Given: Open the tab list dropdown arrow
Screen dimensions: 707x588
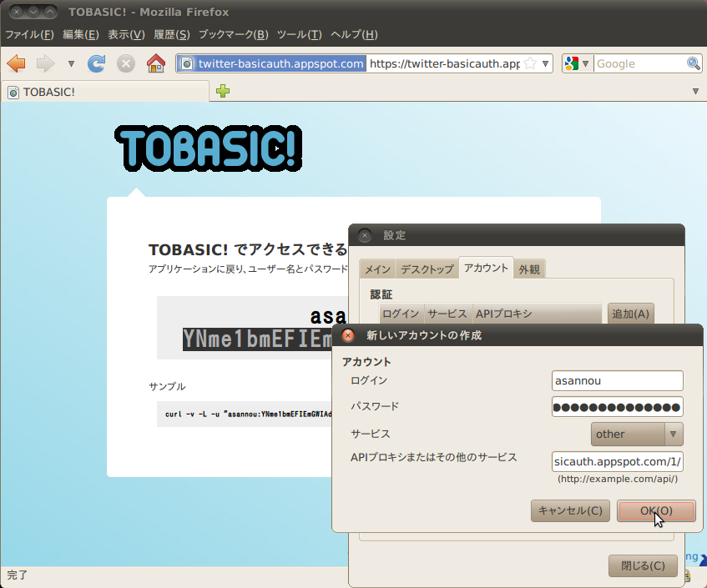Looking at the screenshot, I should [695, 92].
